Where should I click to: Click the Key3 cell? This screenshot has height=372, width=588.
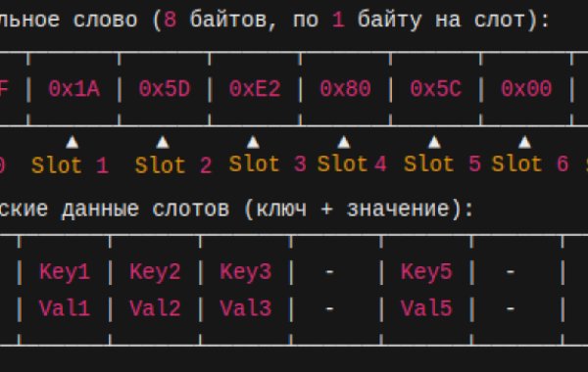coord(245,271)
